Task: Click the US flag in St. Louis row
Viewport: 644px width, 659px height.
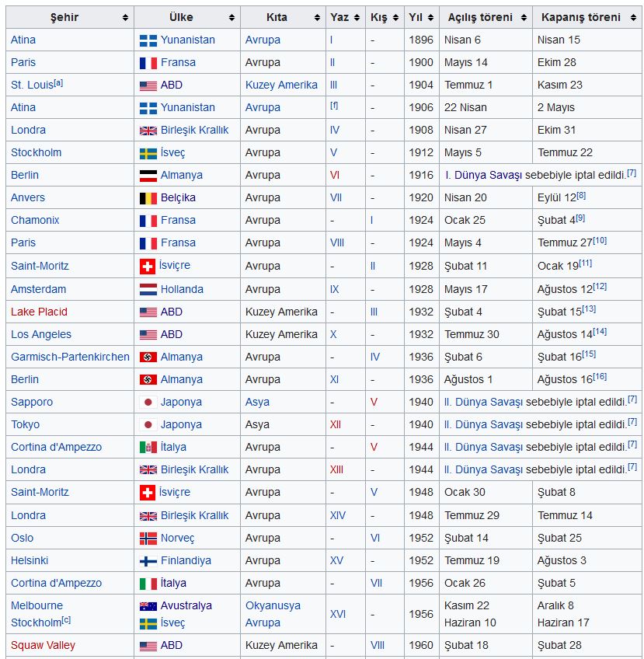Action: tap(148, 85)
